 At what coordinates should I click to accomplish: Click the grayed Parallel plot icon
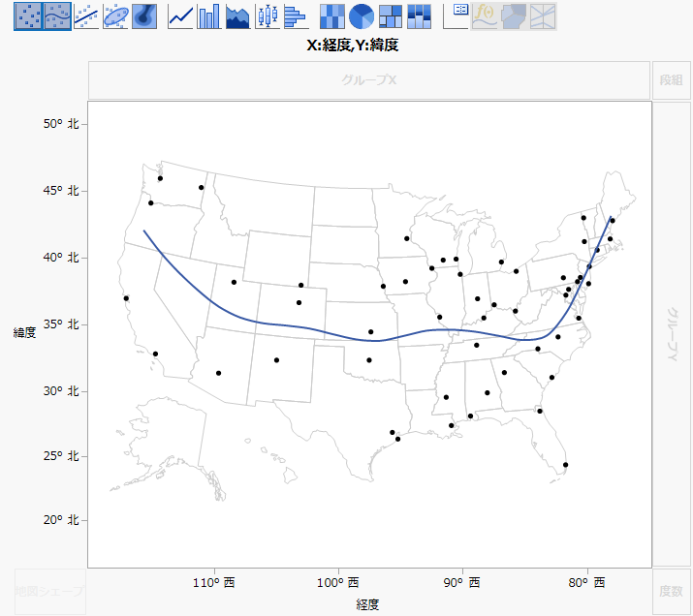(x=543, y=16)
